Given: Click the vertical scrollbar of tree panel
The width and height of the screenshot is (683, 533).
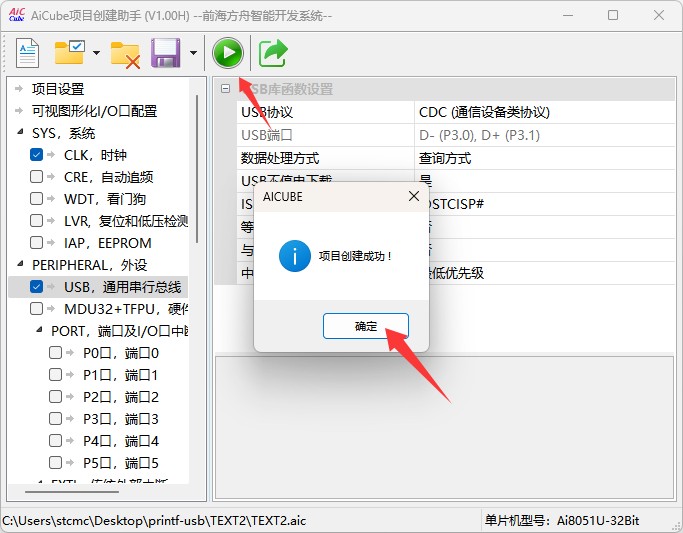Looking at the screenshot, I should coord(197,169).
